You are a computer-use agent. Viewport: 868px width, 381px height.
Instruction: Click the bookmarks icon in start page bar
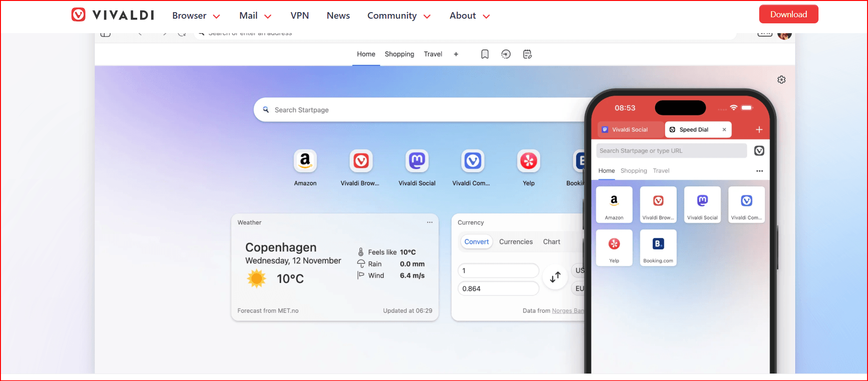pos(485,54)
